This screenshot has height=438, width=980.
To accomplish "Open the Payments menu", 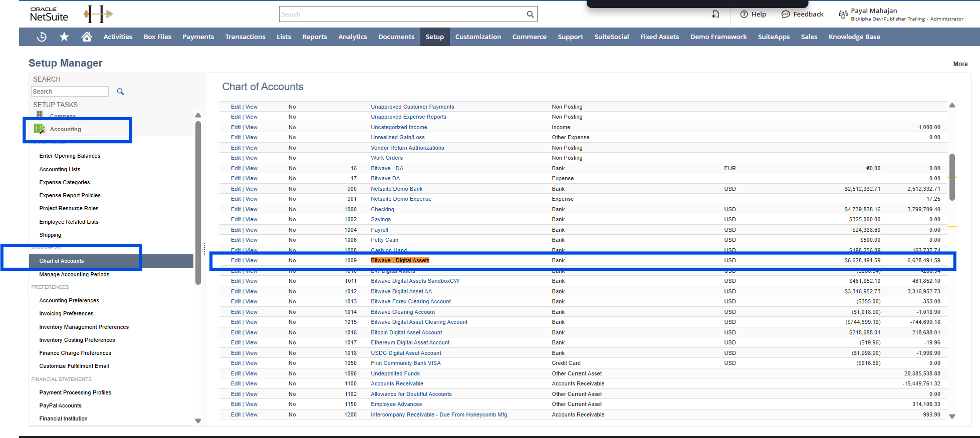I will (198, 37).
